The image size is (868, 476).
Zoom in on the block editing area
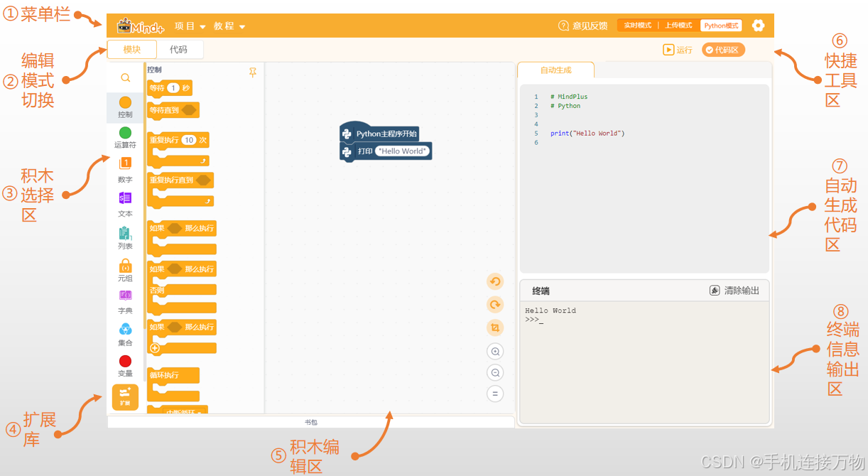(x=495, y=351)
